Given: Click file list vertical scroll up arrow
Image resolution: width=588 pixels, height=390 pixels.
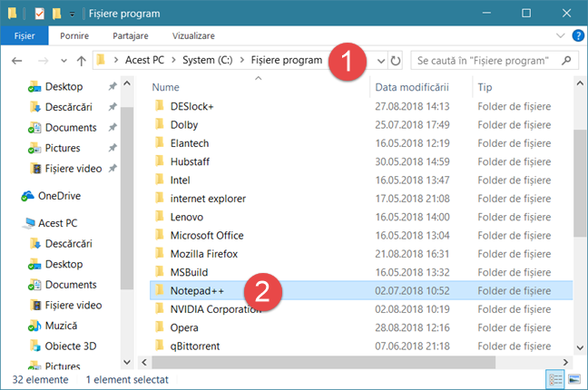Looking at the screenshot, I should click(580, 83).
